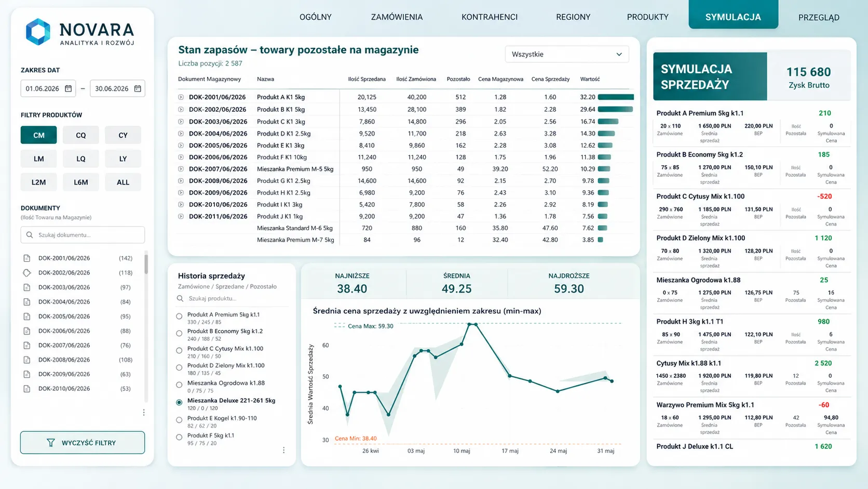Screen dimensions: 868x489
Task: Click the 'Cena Sprzedaży' column header
Action: click(x=550, y=80)
